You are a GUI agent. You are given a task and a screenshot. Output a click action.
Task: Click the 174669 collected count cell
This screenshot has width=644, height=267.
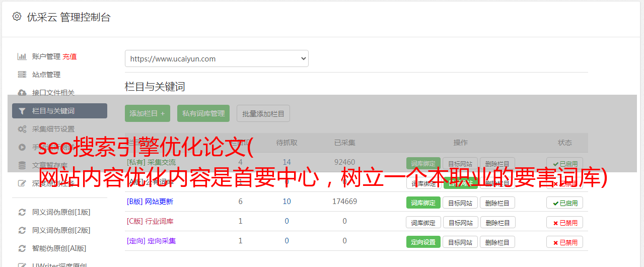(345, 202)
